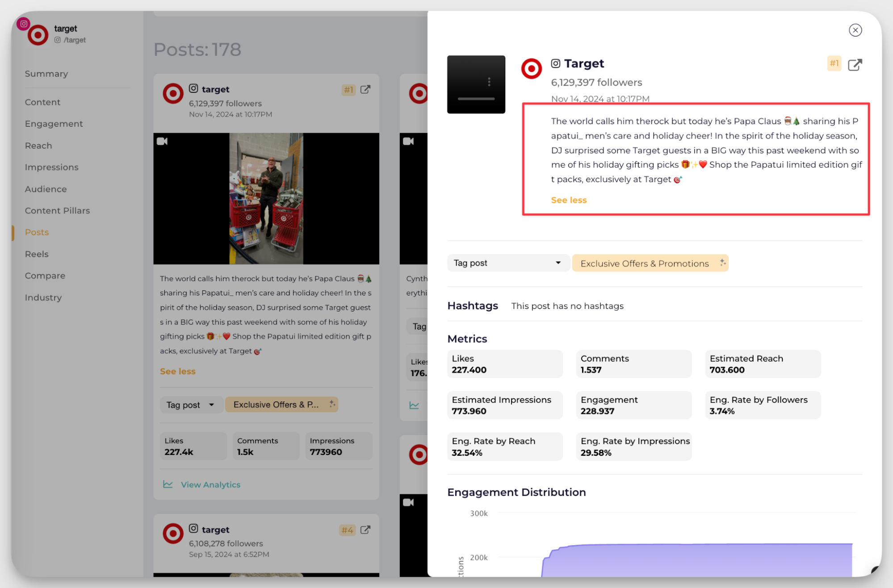Go to Reach section
893x588 pixels.
38,146
